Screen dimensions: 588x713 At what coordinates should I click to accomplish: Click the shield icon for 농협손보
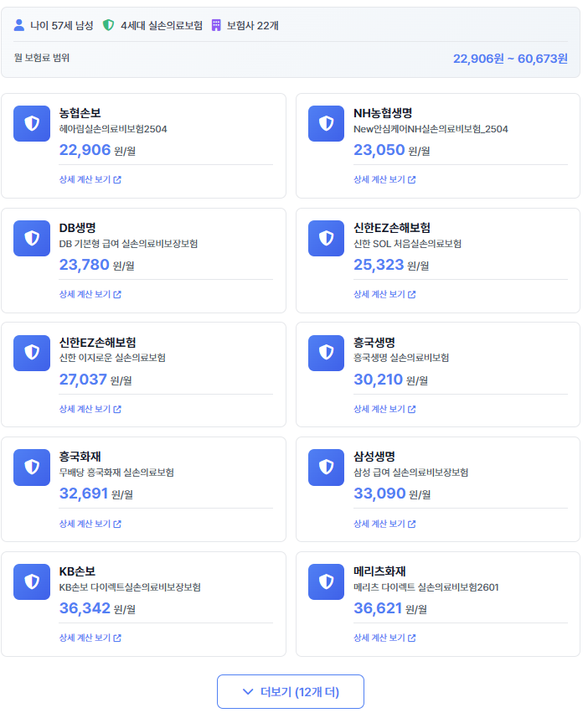tap(32, 124)
